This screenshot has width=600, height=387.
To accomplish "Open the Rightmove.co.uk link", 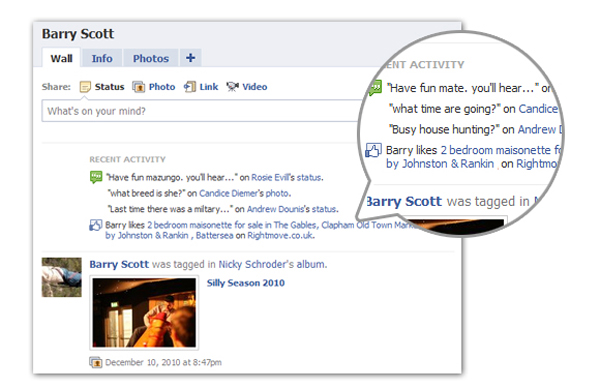I will pos(281,235).
